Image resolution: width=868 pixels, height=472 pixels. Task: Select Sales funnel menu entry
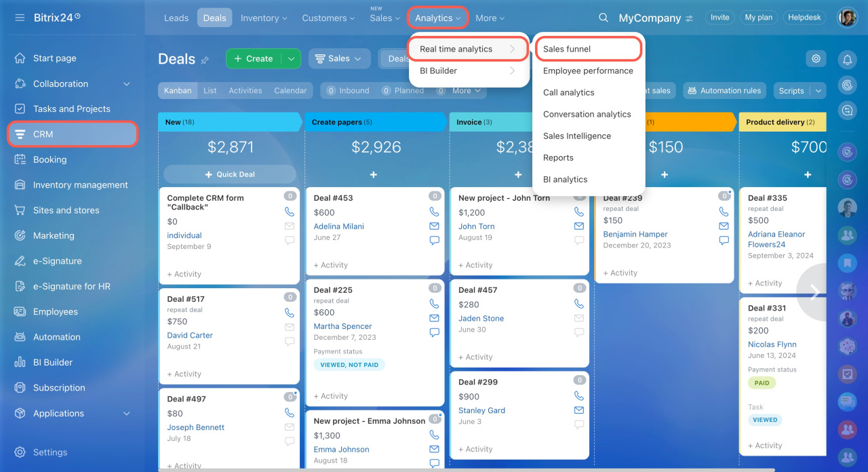tap(588, 49)
